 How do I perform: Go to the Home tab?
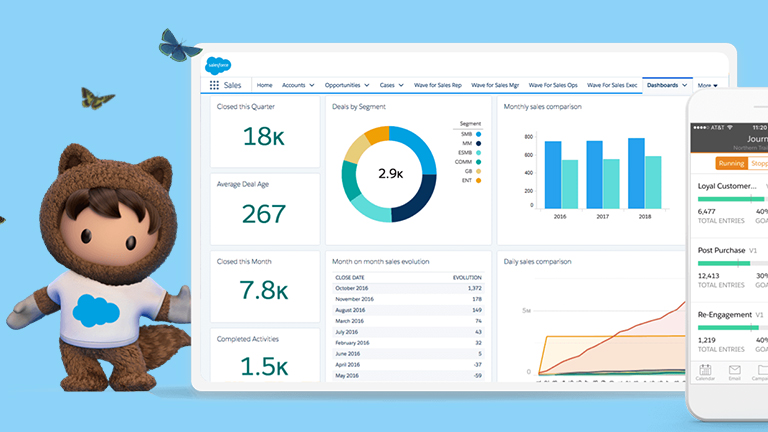coord(264,86)
